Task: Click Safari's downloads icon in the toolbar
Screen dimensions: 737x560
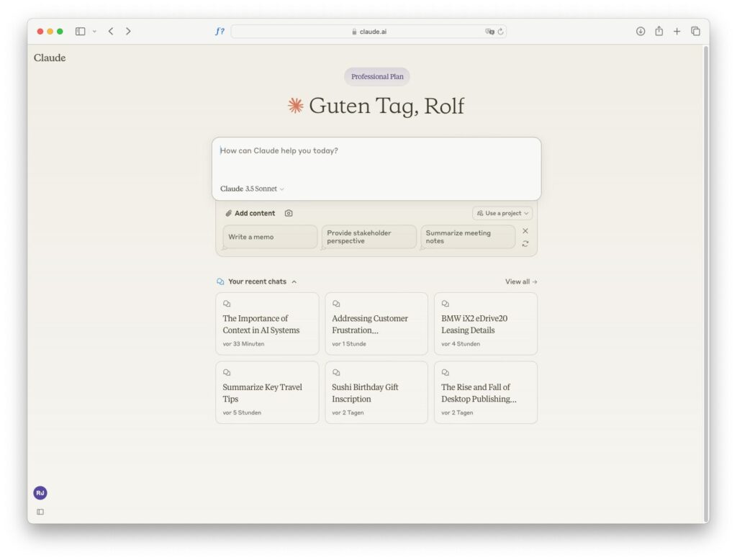Action: click(x=640, y=31)
